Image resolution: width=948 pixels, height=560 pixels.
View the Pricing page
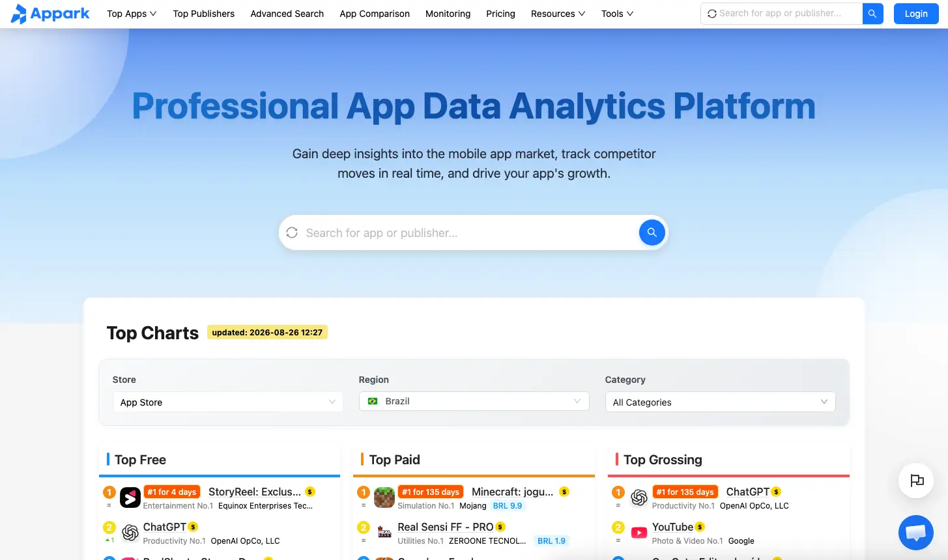click(500, 14)
